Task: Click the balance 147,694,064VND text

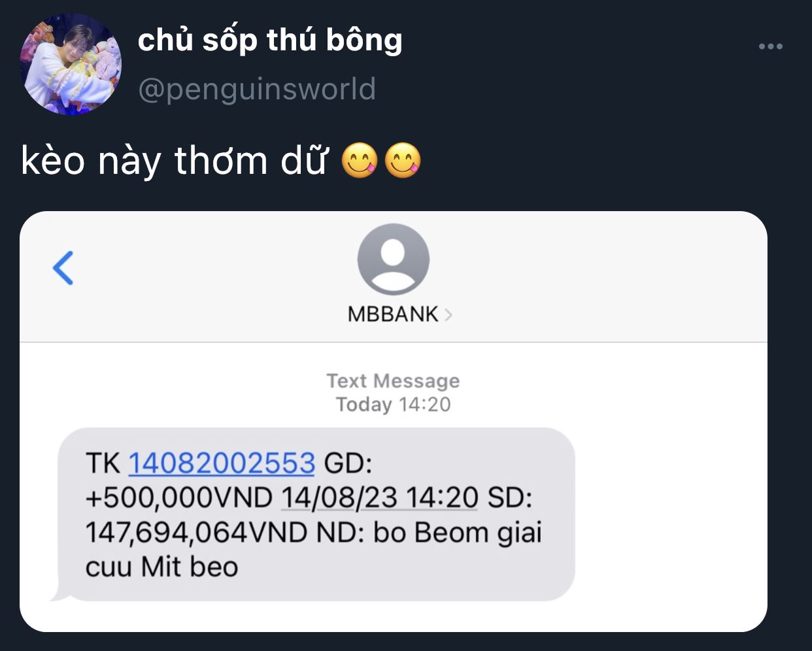Action: click(196, 533)
